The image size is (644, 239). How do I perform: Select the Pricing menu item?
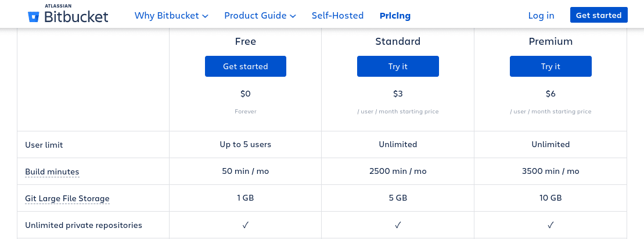tap(395, 16)
